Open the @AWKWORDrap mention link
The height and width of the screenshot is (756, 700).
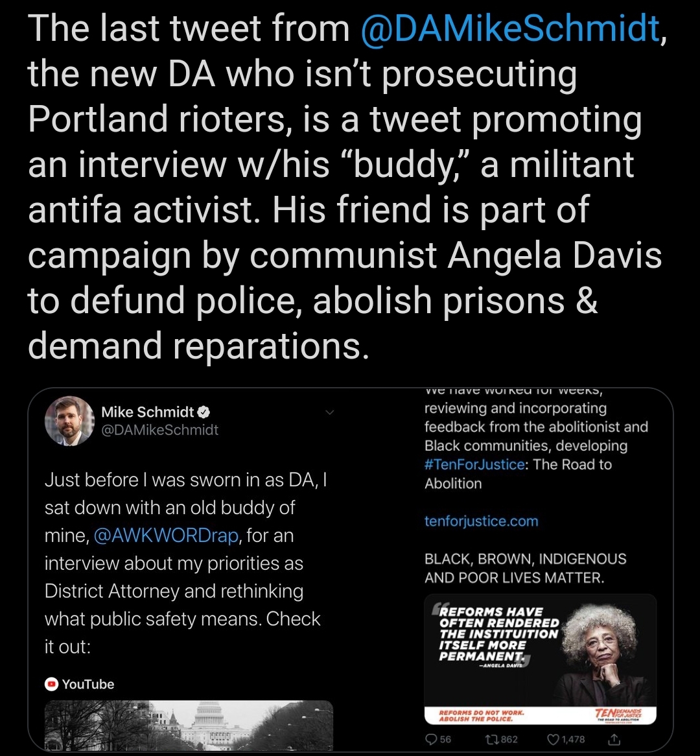[166, 535]
